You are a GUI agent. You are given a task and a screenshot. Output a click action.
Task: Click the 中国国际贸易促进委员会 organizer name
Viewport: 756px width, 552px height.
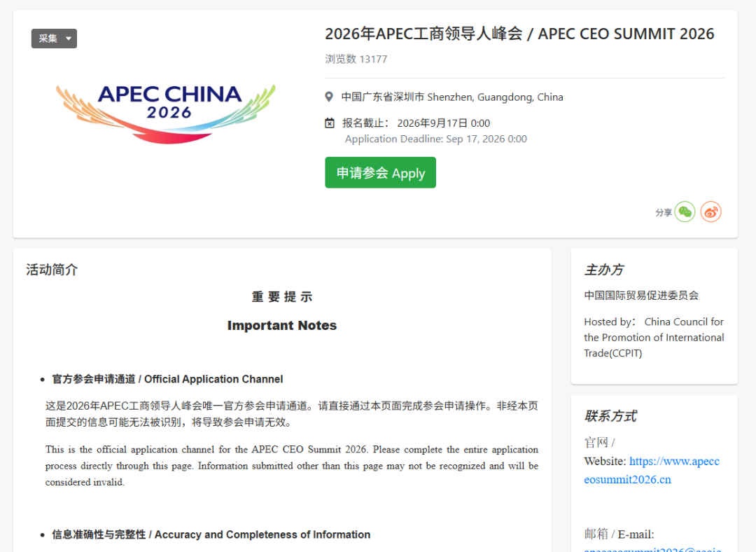click(641, 296)
